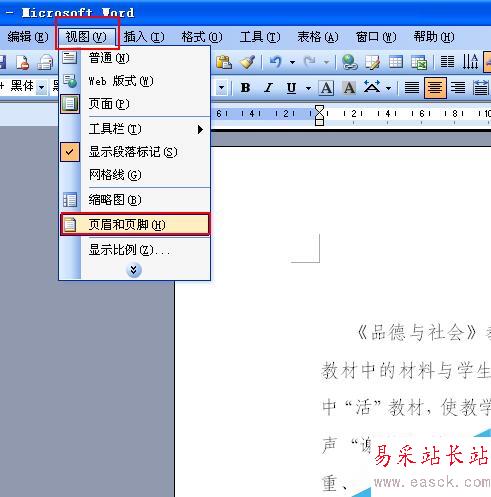Toggle Underline formatting
Image resolution: width=491 pixels, height=497 pixels.
tap(291, 88)
